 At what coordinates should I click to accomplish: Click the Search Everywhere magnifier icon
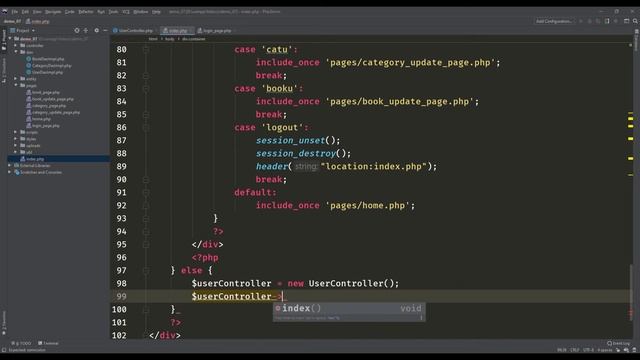(635, 21)
